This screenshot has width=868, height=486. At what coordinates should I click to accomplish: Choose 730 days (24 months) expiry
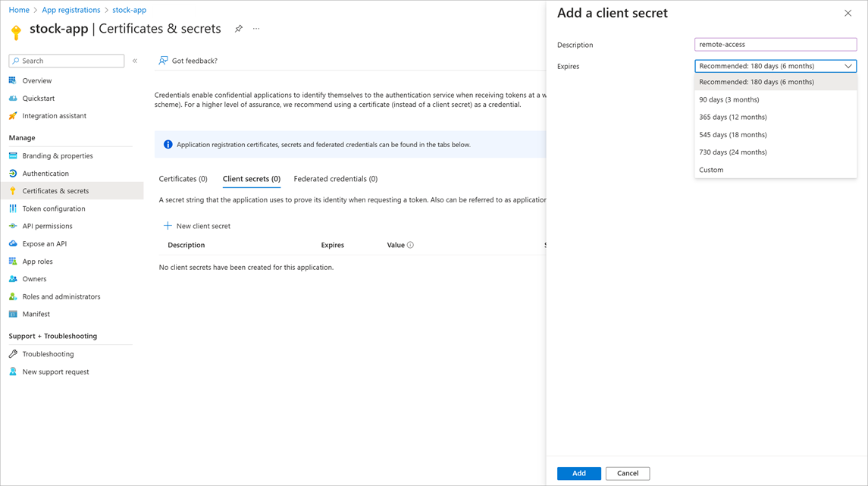[x=776, y=152]
